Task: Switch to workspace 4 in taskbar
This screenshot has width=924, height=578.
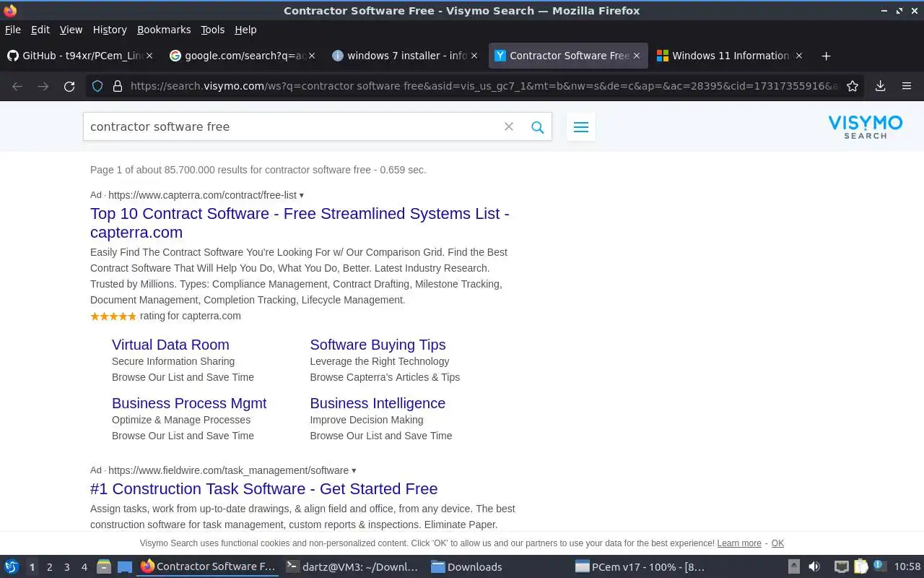Action: pos(84,567)
